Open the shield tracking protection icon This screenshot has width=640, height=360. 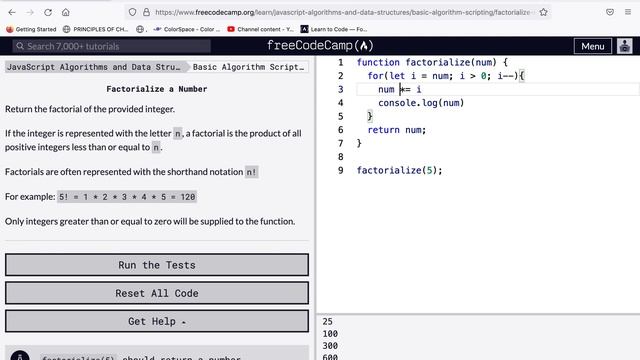click(132, 12)
